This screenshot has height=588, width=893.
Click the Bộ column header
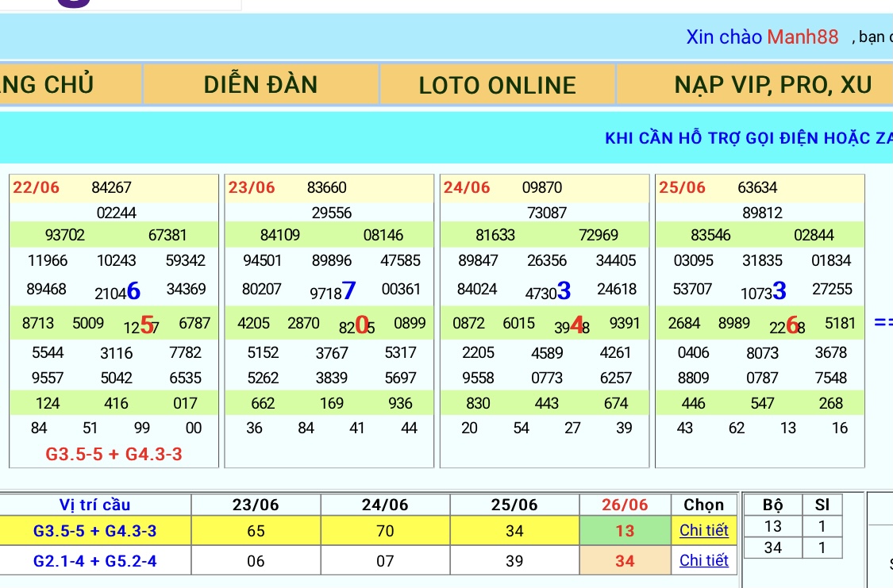coord(772,505)
